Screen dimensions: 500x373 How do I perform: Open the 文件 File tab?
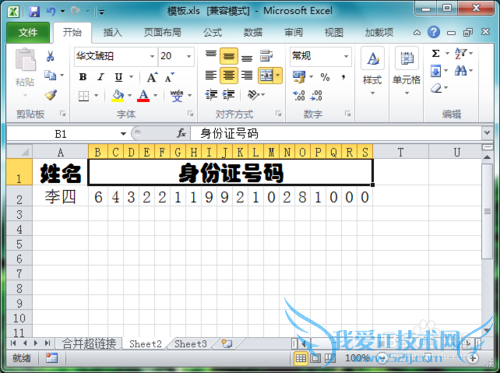click(x=28, y=33)
